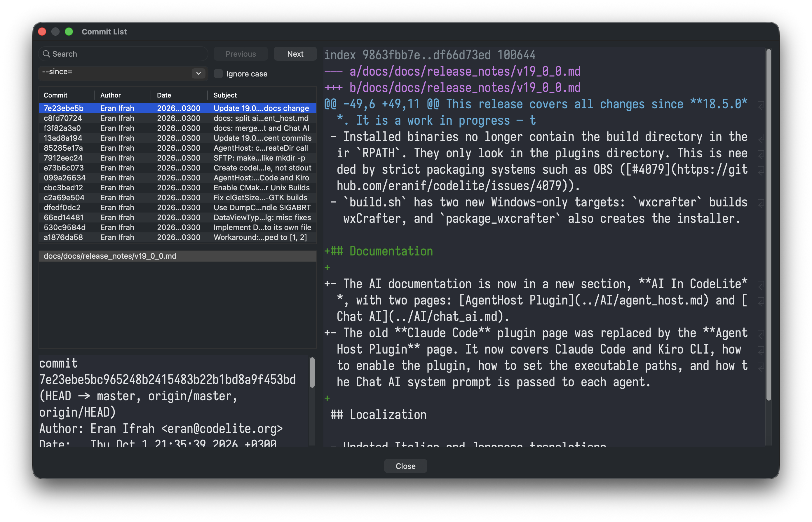Click the commit message pane scrollbar

(x=312, y=372)
